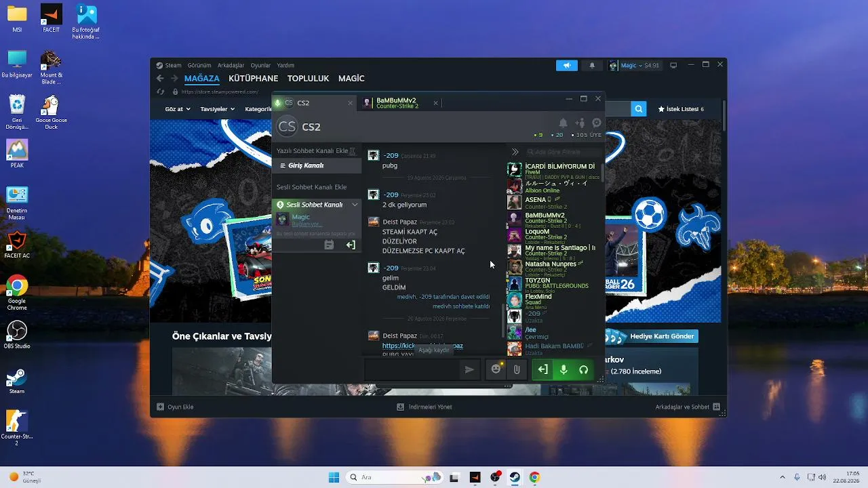The height and width of the screenshot is (488, 868).
Task: Switch Steam to Big Picture mode icon
Action: [673, 65]
